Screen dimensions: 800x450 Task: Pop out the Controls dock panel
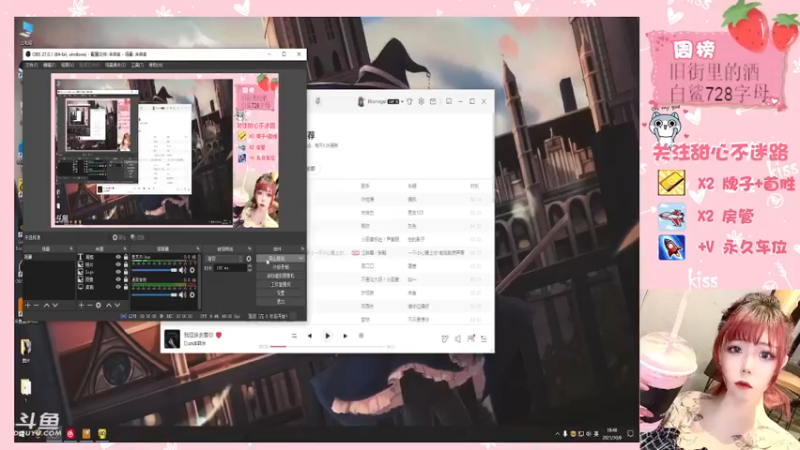click(x=302, y=248)
